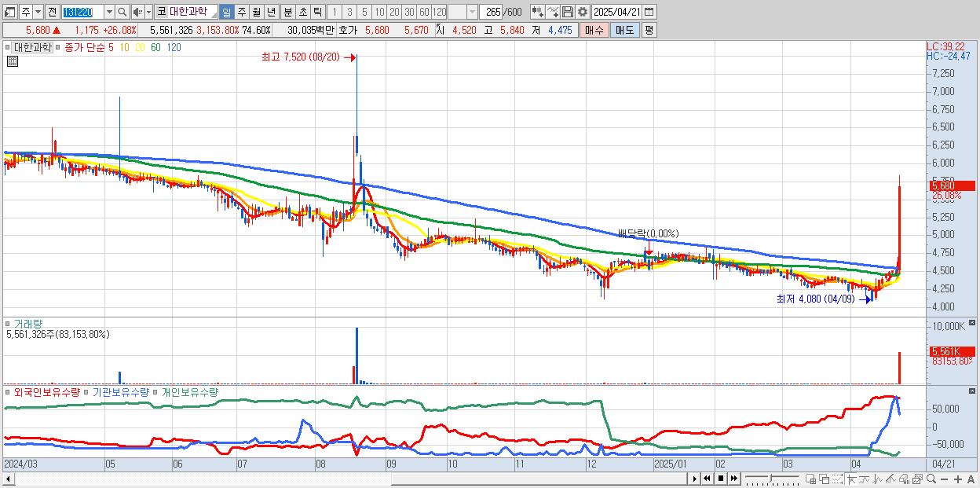Select the 분 minute period toggle

(x=287, y=12)
